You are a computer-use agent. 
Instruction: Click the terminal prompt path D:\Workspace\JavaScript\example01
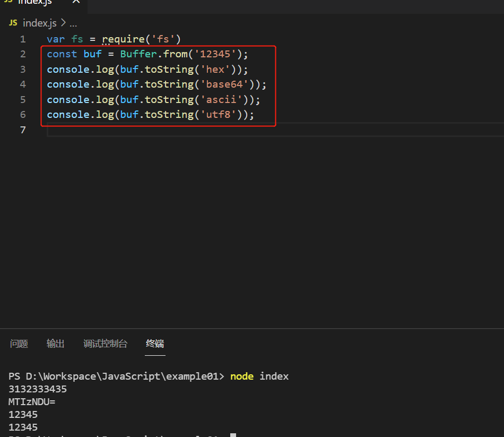point(122,376)
